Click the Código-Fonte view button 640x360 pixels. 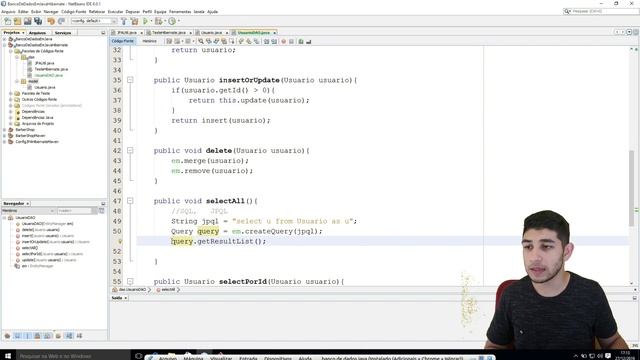click(122, 41)
